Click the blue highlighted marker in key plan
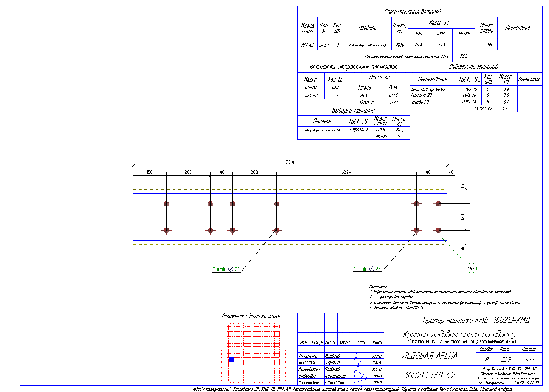549x392 pixels. tap(231, 359)
